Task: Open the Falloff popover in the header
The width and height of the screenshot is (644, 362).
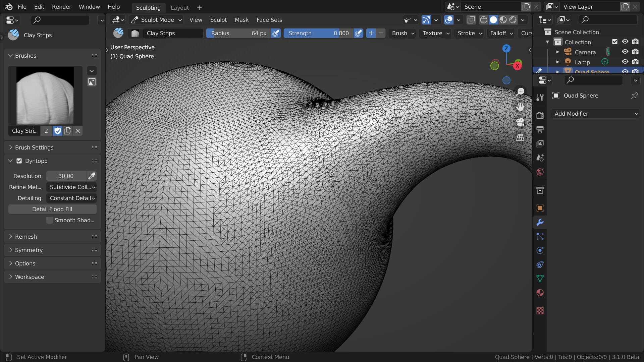Action: coord(500,33)
